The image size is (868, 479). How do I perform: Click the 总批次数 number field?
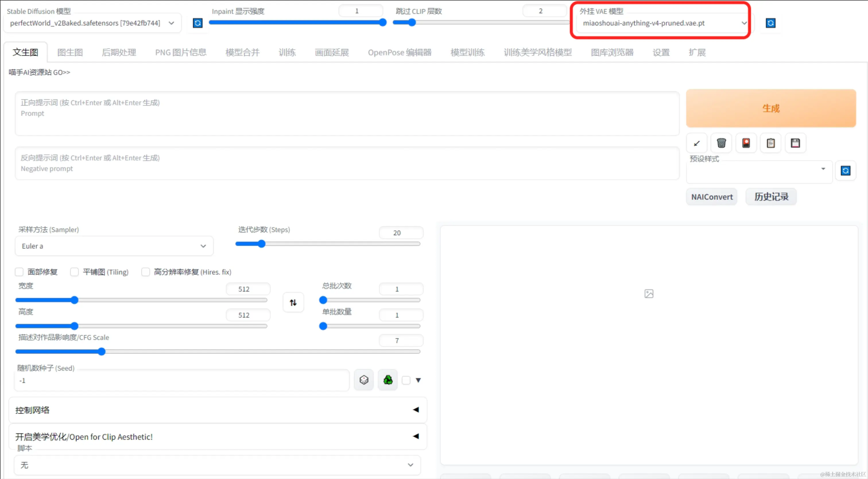click(x=401, y=289)
